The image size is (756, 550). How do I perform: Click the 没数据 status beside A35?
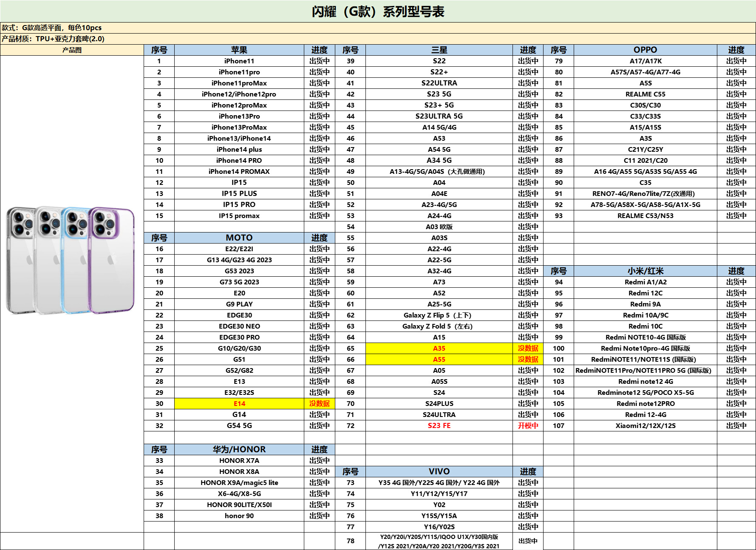click(528, 349)
